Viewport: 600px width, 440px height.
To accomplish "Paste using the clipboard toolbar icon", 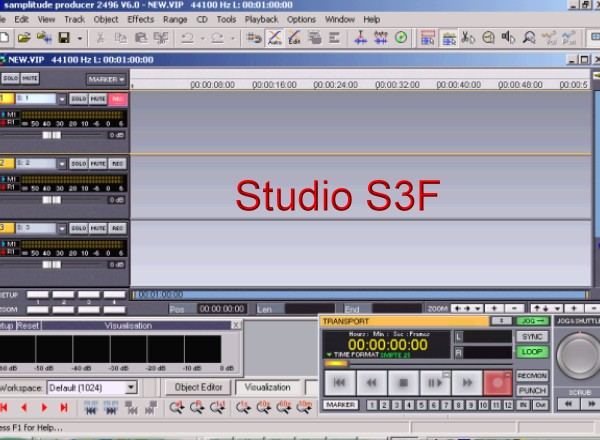I will click(141, 38).
